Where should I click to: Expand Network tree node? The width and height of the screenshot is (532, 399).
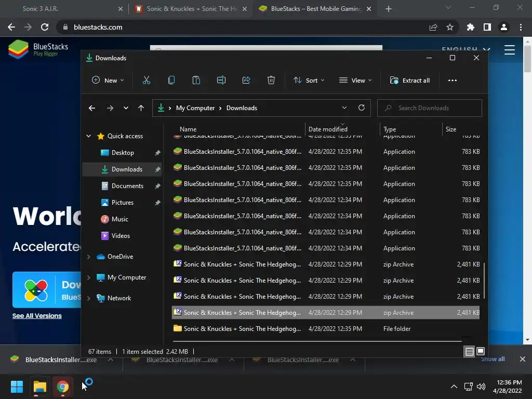(88, 298)
